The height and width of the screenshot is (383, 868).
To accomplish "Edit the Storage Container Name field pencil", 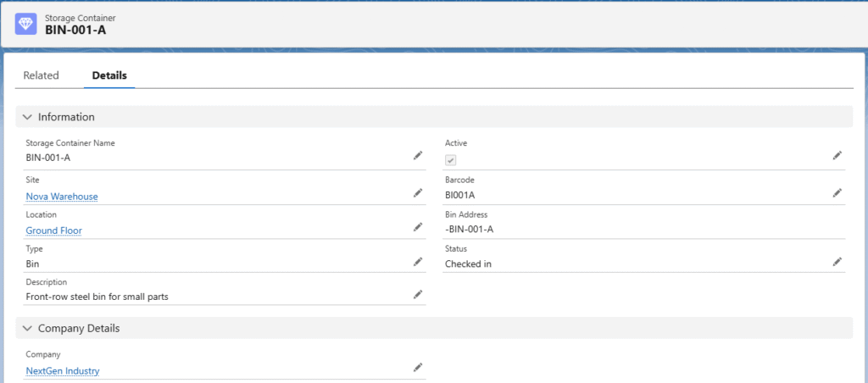I will (417, 156).
